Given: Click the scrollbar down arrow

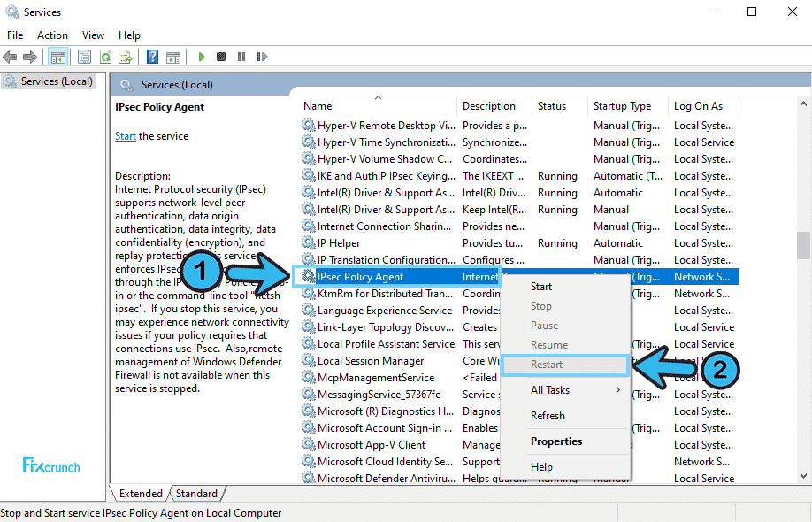Looking at the screenshot, I should 803,475.
